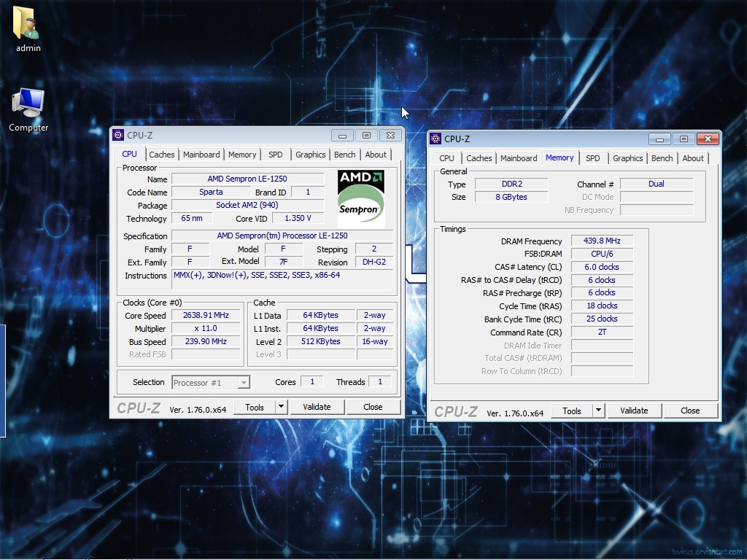Click the Instructions field listing MMX(+), 3DNow!

pos(282,279)
